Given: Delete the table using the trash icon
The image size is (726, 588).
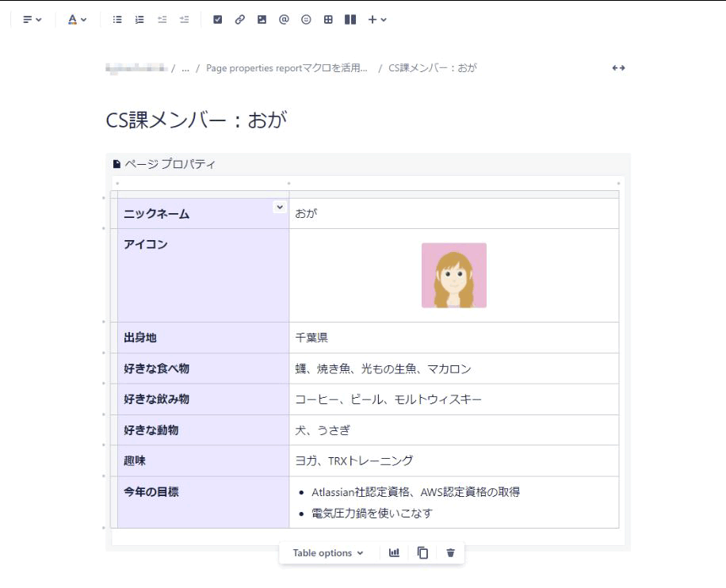Looking at the screenshot, I should (449, 552).
